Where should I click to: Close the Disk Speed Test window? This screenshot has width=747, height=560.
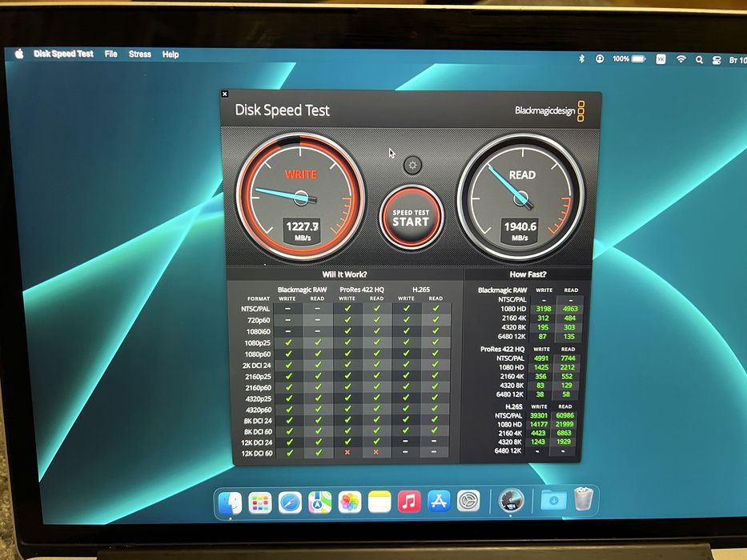pos(225,94)
